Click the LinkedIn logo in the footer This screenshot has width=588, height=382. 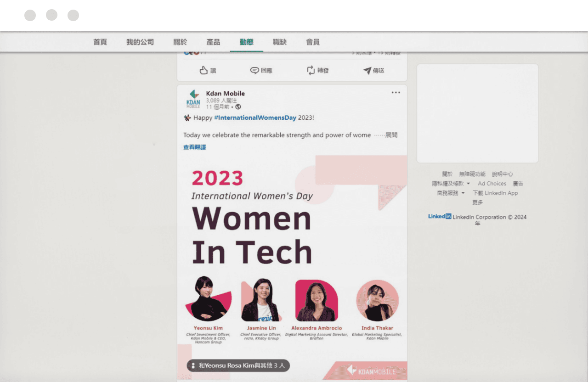tap(440, 217)
